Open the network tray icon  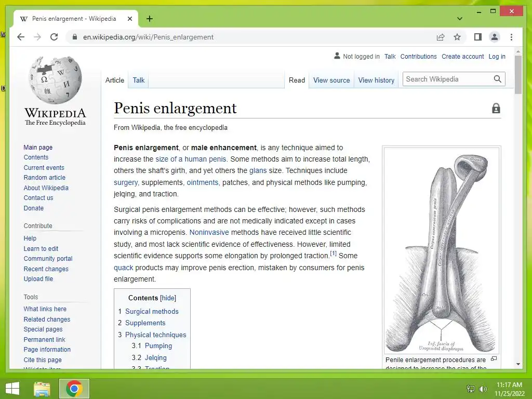pos(471,389)
